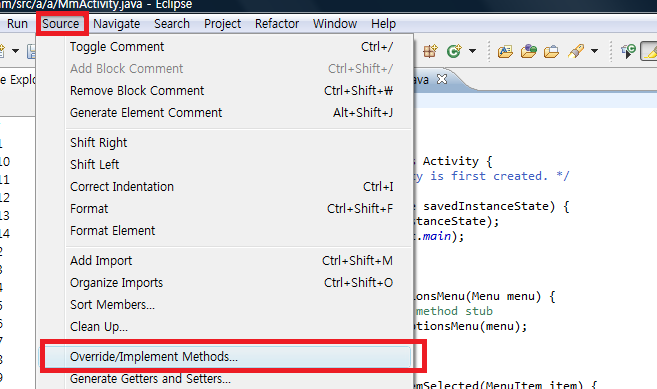
Task: Click the folder icon with blue briefcase
Action: pos(551,51)
